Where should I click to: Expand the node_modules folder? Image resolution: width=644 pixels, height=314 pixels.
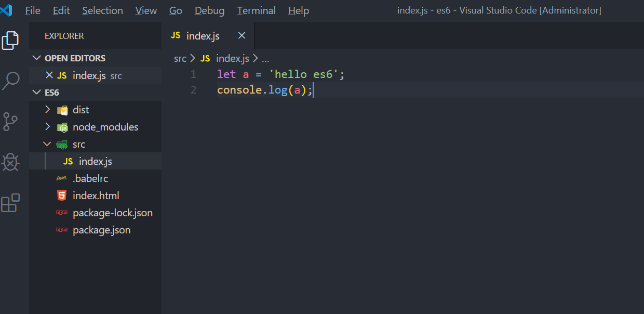(47, 127)
